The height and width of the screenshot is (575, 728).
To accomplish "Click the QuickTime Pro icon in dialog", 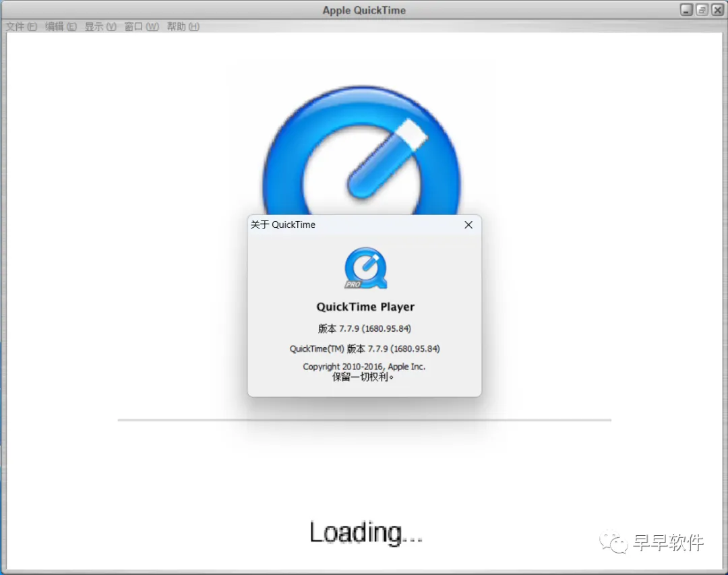I will click(366, 268).
